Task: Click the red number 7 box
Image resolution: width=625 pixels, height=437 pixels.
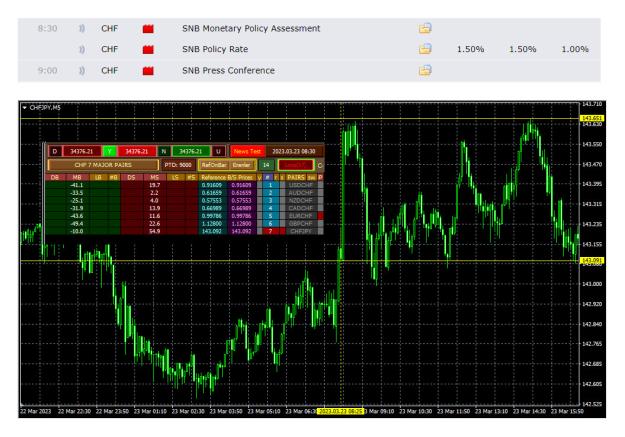Action: tap(270, 231)
